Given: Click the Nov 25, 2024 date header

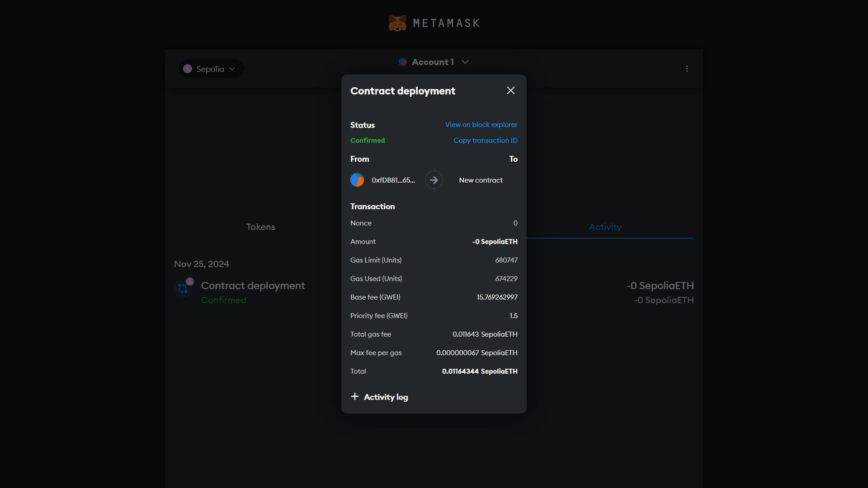Looking at the screenshot, I should pyautogui.click(x=202, y=264).
